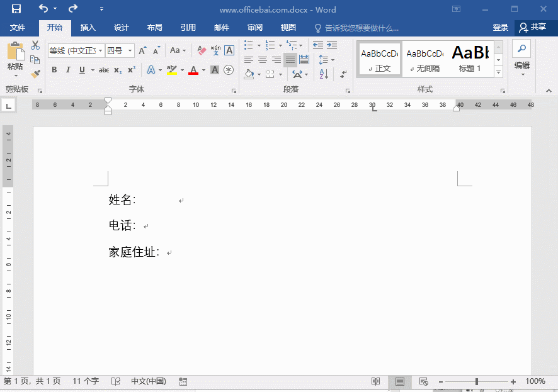The height and width of the screenshot is (392, 558).
Task: Apply numbered list formatting
Action: tap(270, 45)
